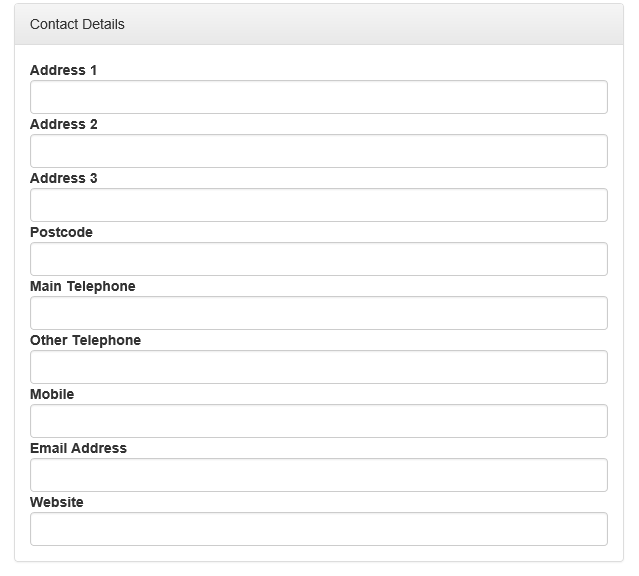Click the "Main Telephone" label text
This screenshot has width=639, height=576.
(82, 286)
